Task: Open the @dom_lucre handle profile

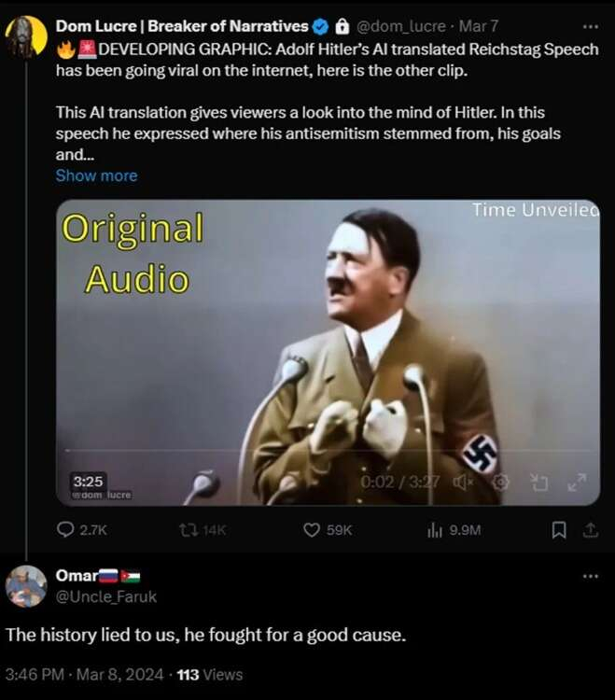Action: pos(397,27)
